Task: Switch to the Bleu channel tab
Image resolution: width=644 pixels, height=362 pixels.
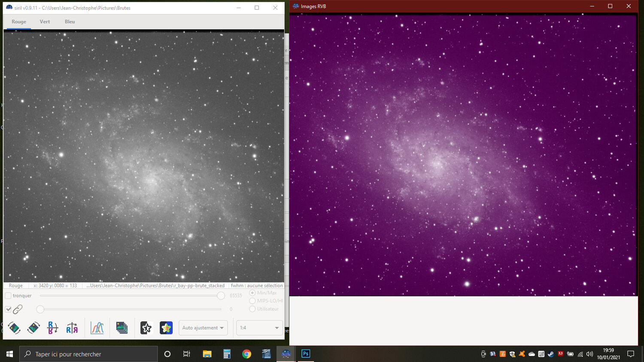Action: 70,22
